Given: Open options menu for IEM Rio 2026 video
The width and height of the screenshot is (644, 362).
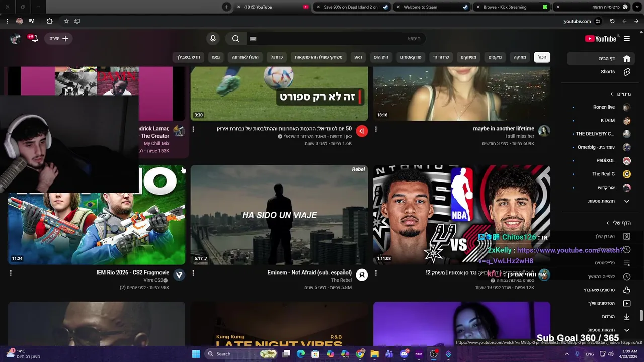Looking at the screenshot, I should [x=11, y=273].
